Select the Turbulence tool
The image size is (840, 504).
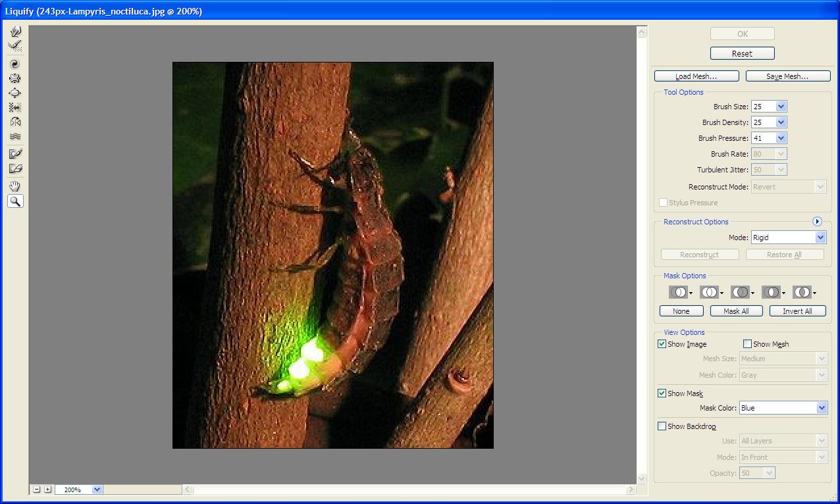(15, 136)
